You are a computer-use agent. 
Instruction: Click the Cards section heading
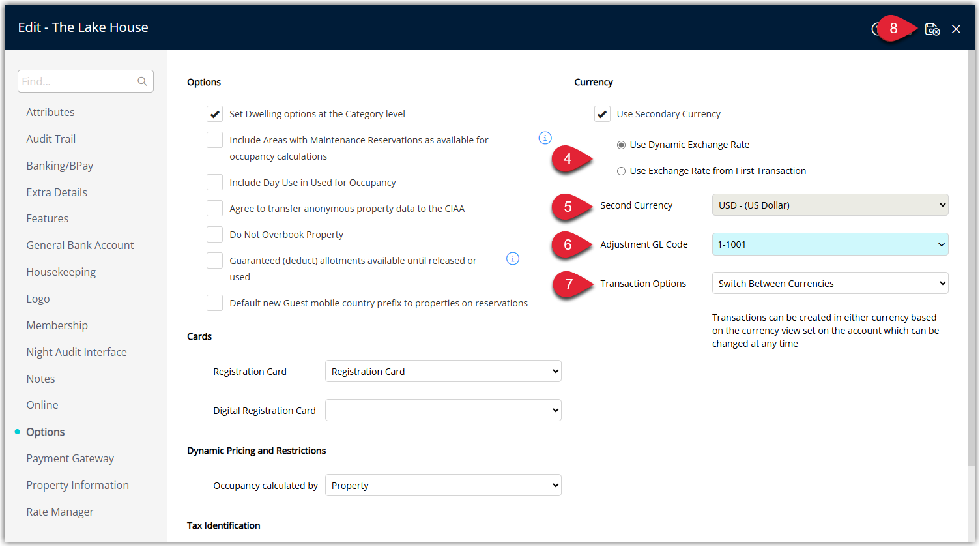[199, 336]
